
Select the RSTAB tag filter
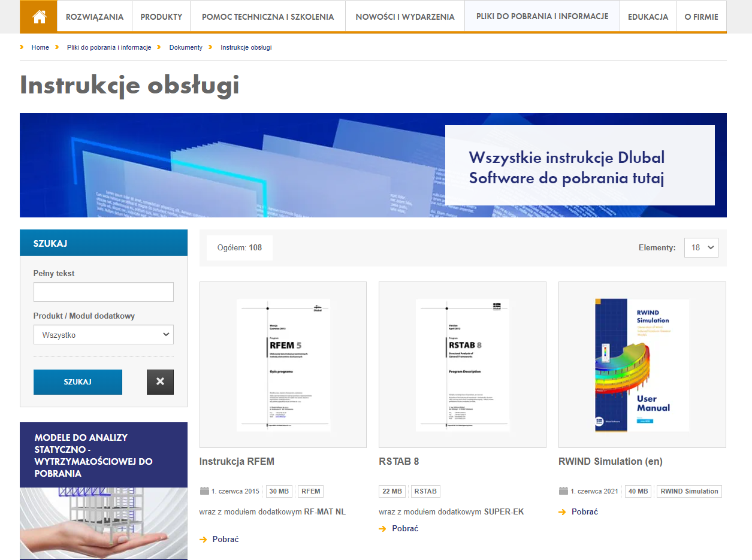(x=425, y=491)
